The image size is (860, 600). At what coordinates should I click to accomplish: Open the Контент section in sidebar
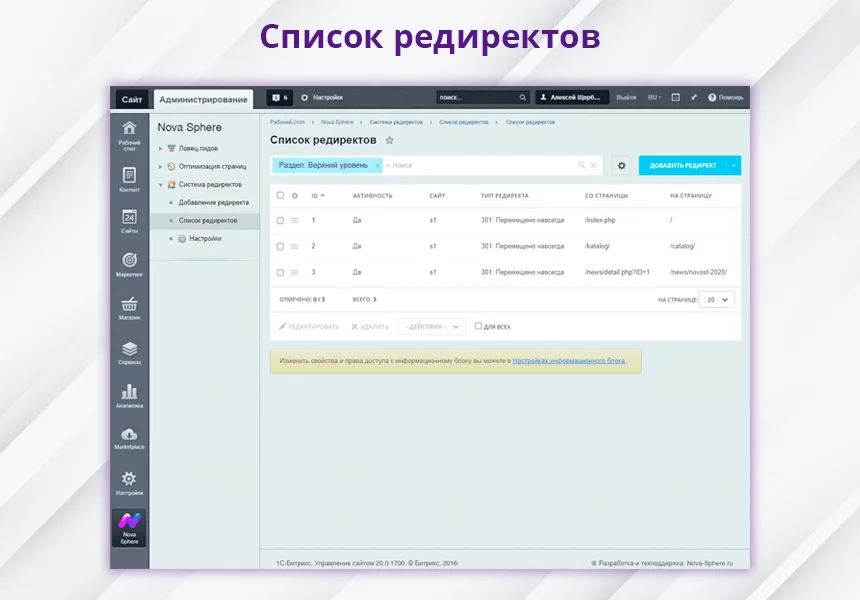[x=129, y=179]
